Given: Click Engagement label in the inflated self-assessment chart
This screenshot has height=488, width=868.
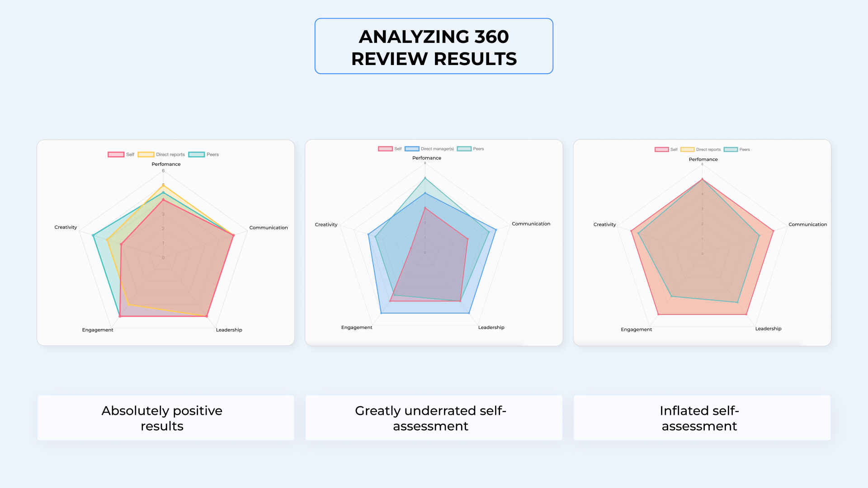Looking at the screenshot, I should click(x=636, y=329).
